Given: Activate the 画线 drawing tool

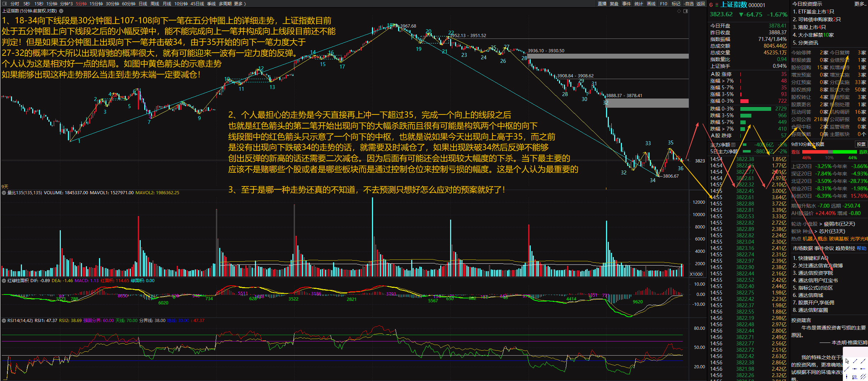Looking at the screenshot, I should [651, 4].
